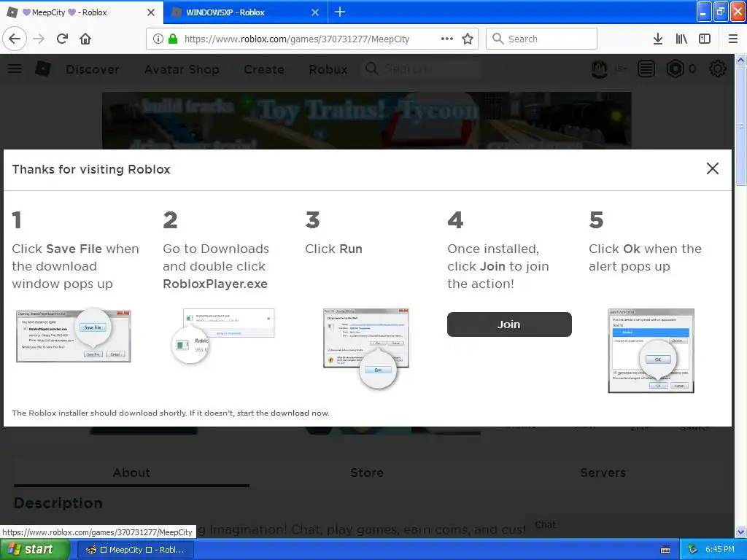Screen dimensions: 747x560
Task: Focus the Firefox Search box
Action: [541, 39]
